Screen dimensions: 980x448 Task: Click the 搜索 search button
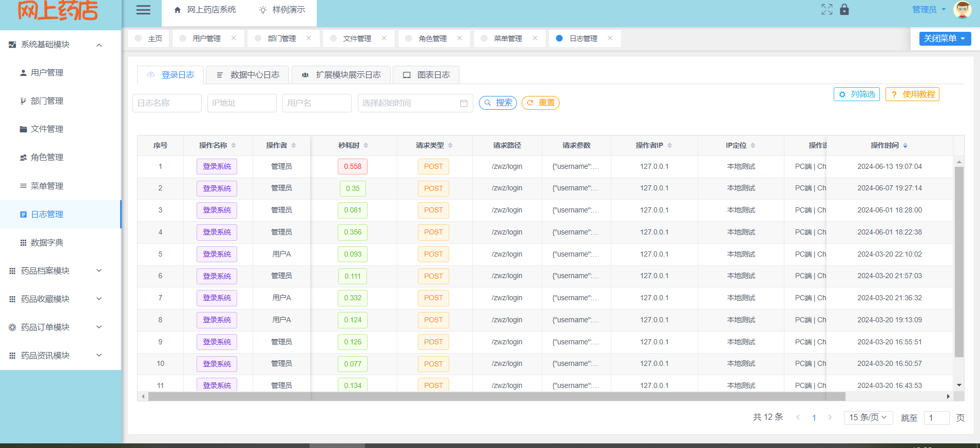[x=498, y=103]
